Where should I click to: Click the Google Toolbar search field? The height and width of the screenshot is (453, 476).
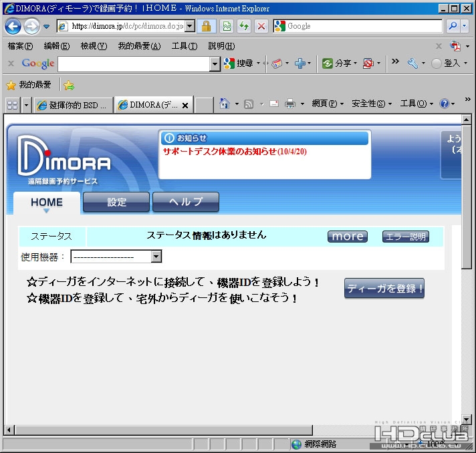(134, 64)
